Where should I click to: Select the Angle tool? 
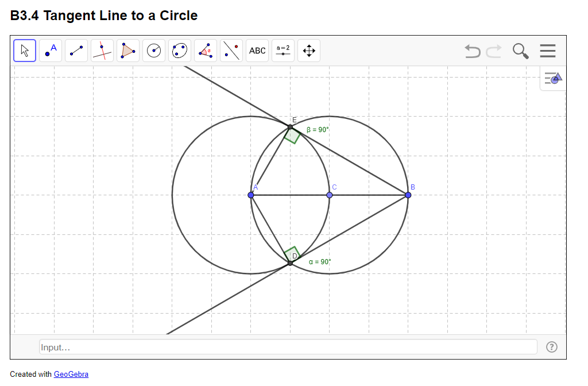(205, 51)
